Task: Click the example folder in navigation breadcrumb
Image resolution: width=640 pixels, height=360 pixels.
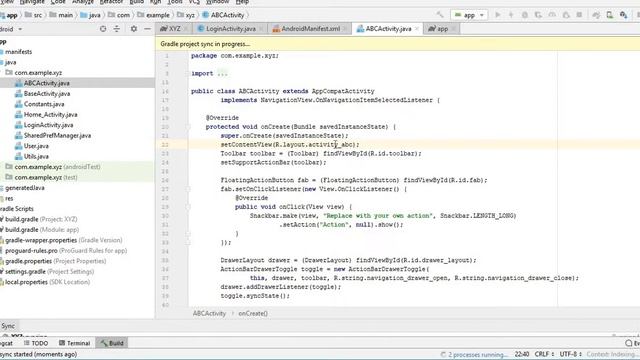Action: [153, 15]
